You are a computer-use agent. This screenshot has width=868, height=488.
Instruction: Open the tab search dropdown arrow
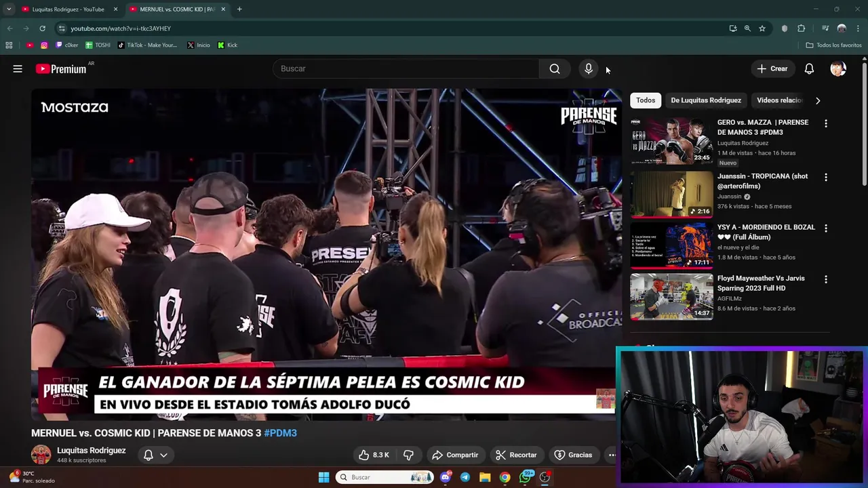(8, 9)
